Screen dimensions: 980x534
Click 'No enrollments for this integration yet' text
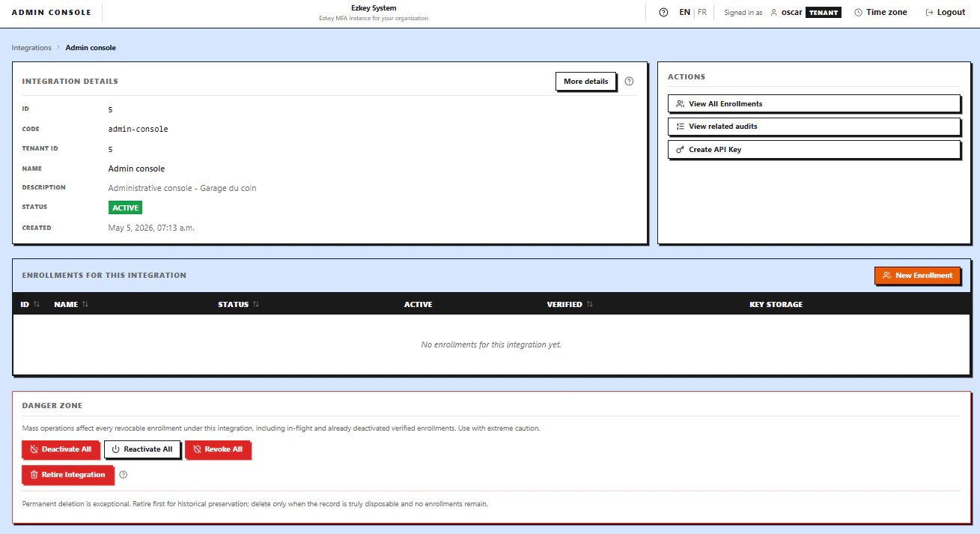point(491,345)
